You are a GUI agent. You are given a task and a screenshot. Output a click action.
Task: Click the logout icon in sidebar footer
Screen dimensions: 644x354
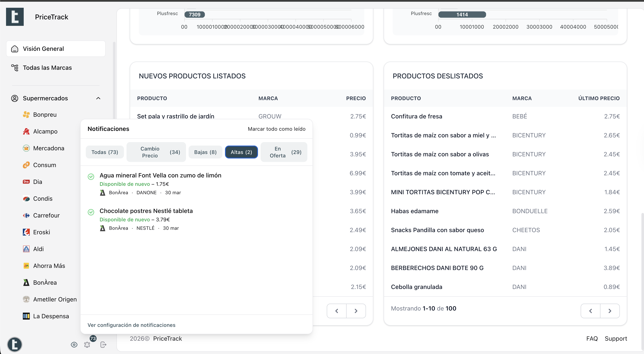tap(103, 345)
